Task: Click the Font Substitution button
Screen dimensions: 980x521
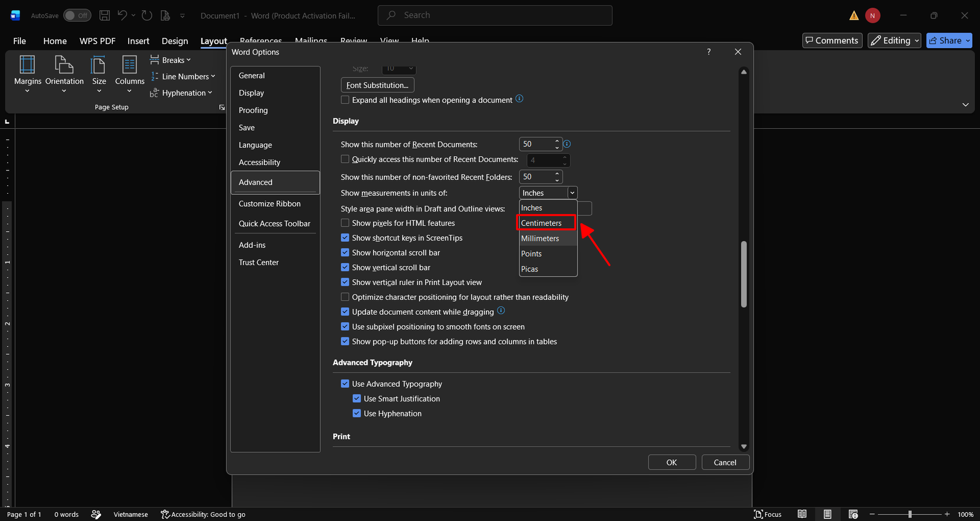Action: tap(377, 85)
